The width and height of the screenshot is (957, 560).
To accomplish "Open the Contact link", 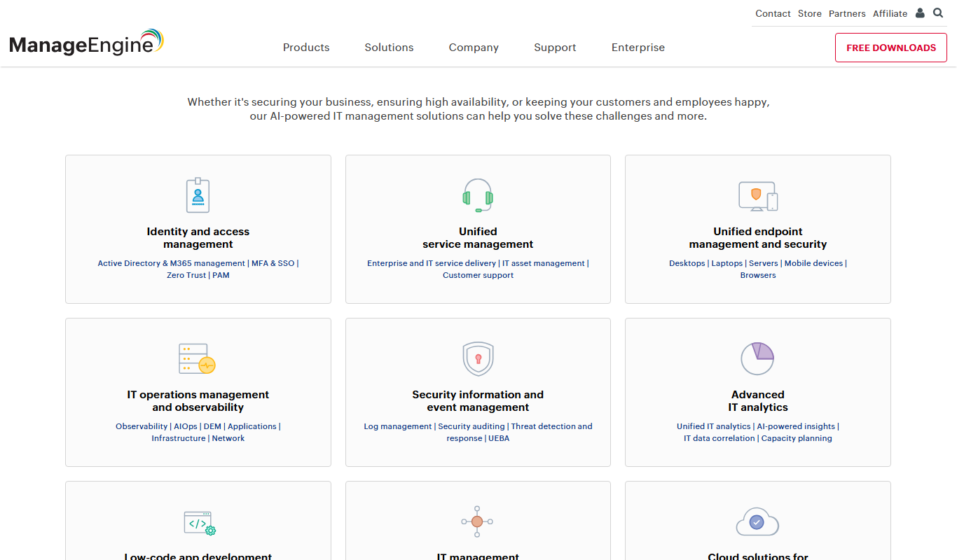I will pyautogui.click(x=773, y=13).
